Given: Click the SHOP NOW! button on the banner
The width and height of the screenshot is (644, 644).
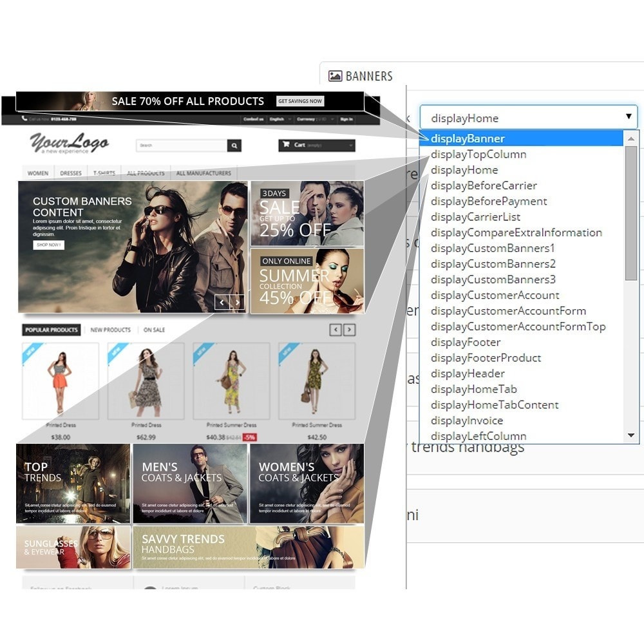Looking at the screenshot, I should tap(49, 244).
